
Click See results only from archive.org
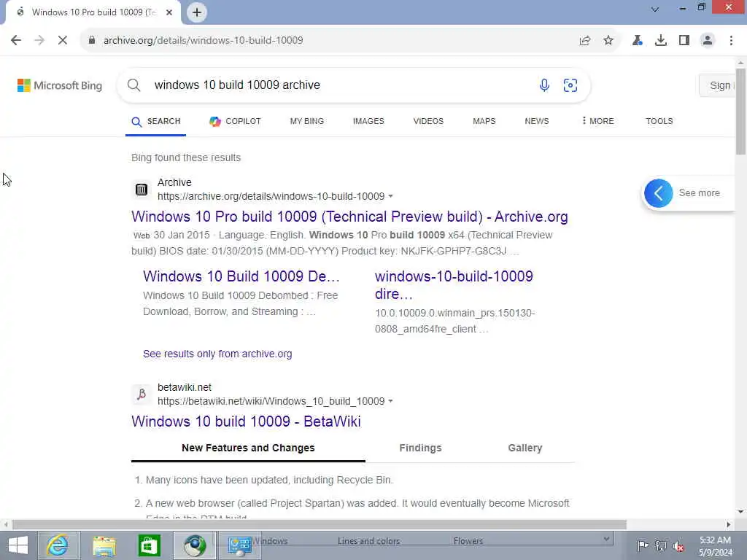click(217, 354)
